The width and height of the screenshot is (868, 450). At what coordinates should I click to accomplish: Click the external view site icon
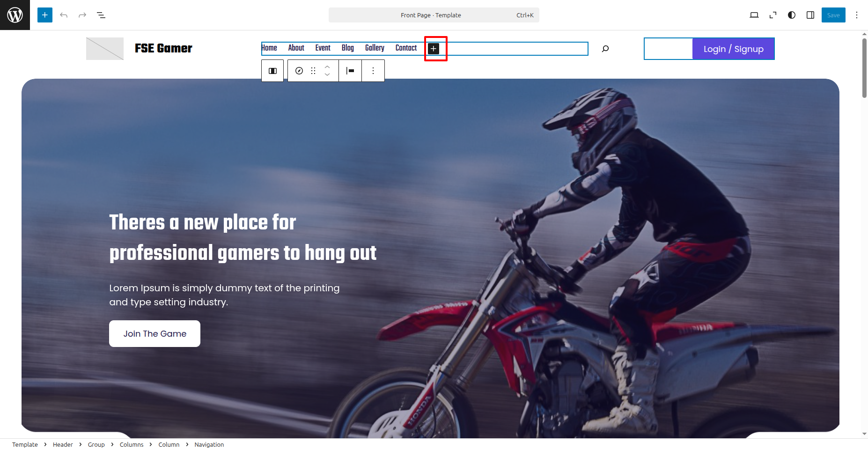click(x=772, y=15)
